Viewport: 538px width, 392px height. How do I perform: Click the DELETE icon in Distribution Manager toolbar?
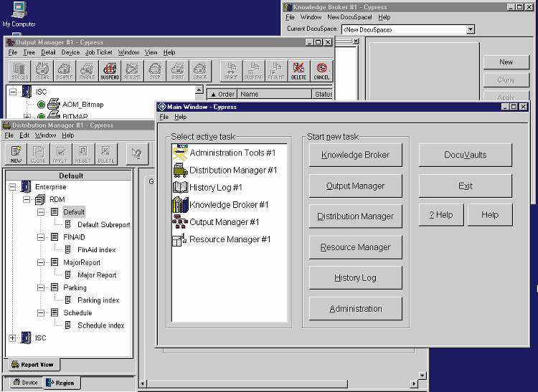[106, 154]
